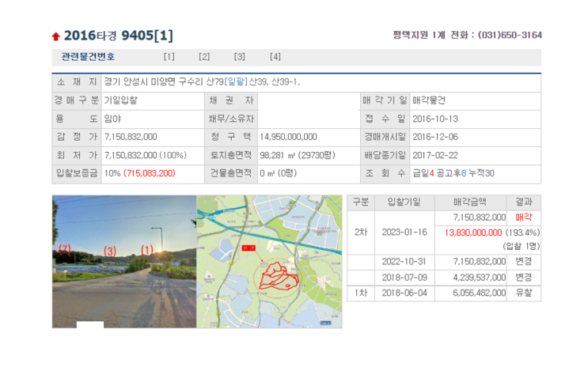This screenshot has width=588, height=367.
Task: Click the minimum price 7,150,832,000 (100%)
Action: [x=145, y=155]
